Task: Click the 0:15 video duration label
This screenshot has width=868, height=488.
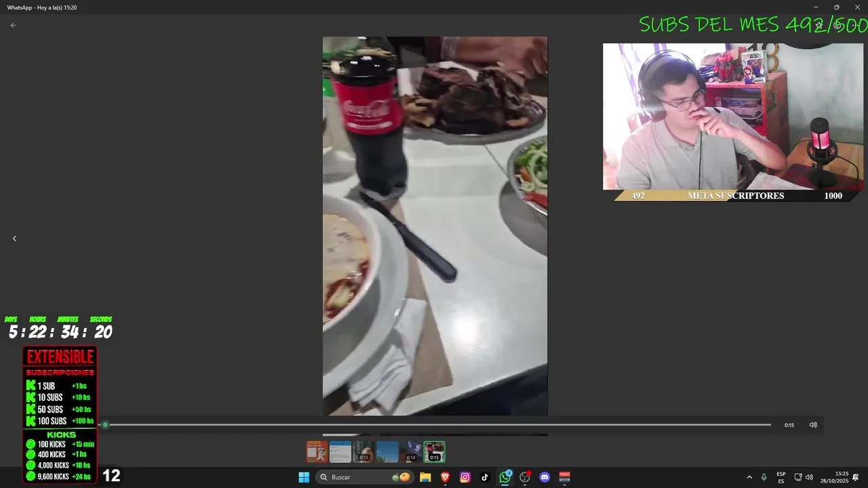Action: (789, 425)
